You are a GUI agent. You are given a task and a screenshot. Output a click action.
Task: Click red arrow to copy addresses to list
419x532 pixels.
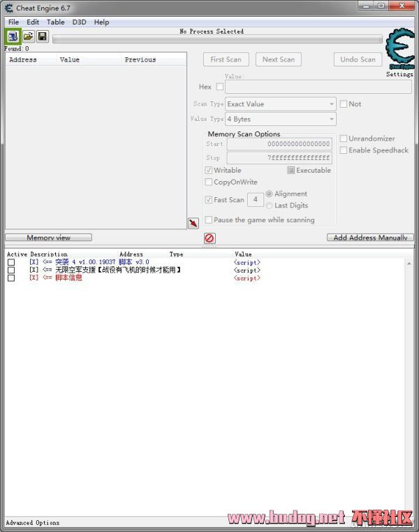tap(193, 223)
